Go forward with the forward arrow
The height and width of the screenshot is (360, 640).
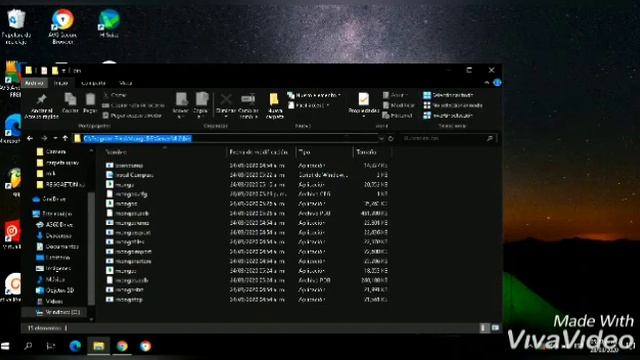[44, 138]
